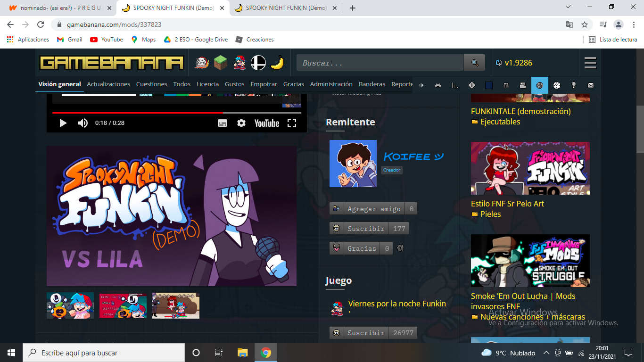The image size is (644, 362).
Task: Click the exclamation diamond alert icon
Action: pos(472,85)
